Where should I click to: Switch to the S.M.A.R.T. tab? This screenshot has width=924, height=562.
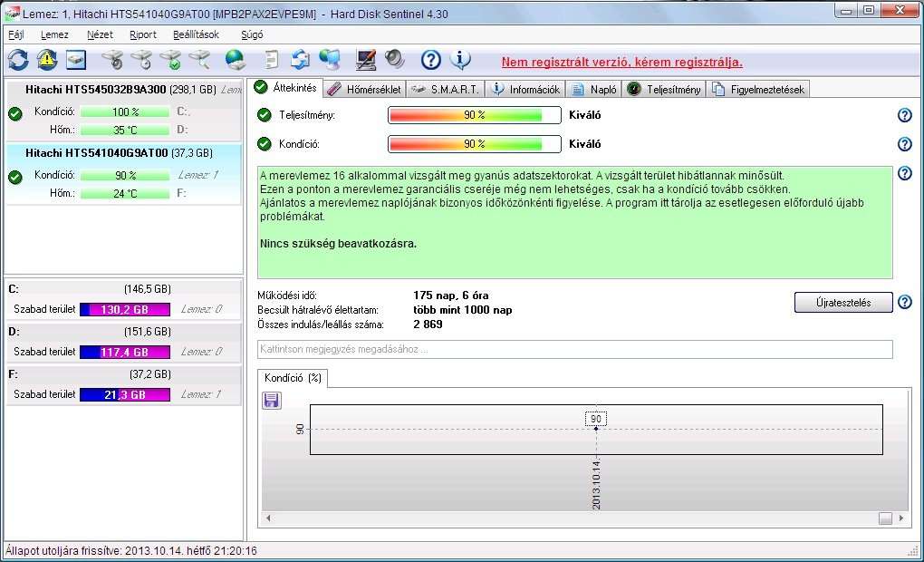[x=446, y=89]
